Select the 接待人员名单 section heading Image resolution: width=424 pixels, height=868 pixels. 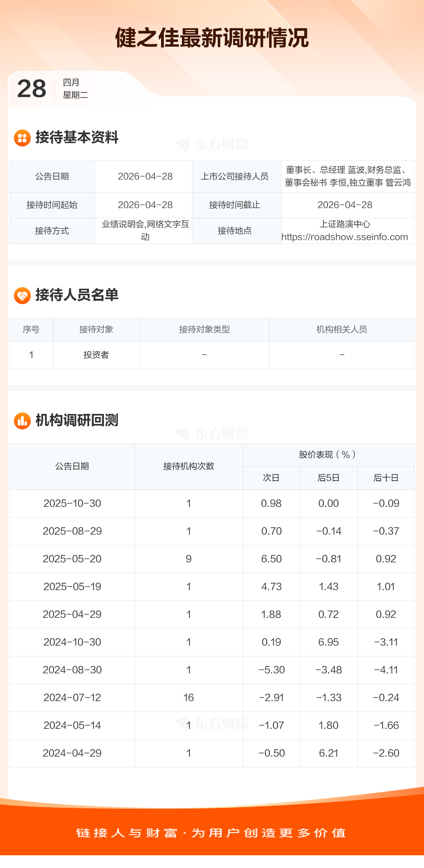pyautogui.click(x=77, y=295)
